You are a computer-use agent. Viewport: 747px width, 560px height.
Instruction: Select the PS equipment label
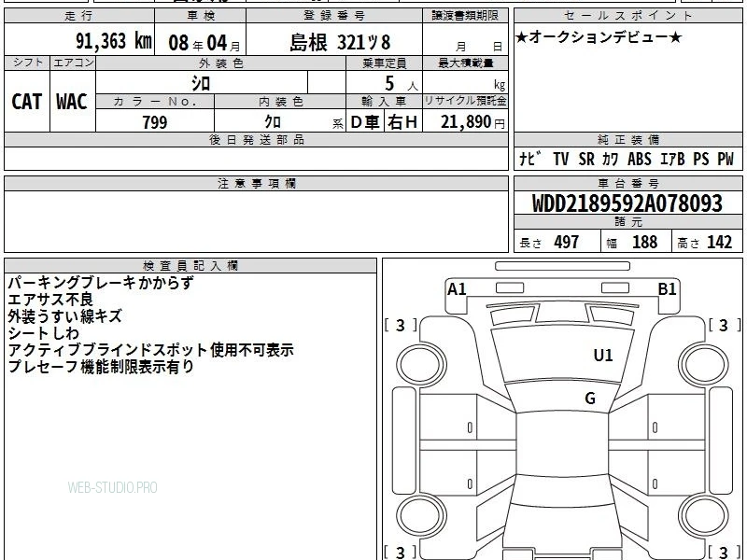tap(701, 159)
